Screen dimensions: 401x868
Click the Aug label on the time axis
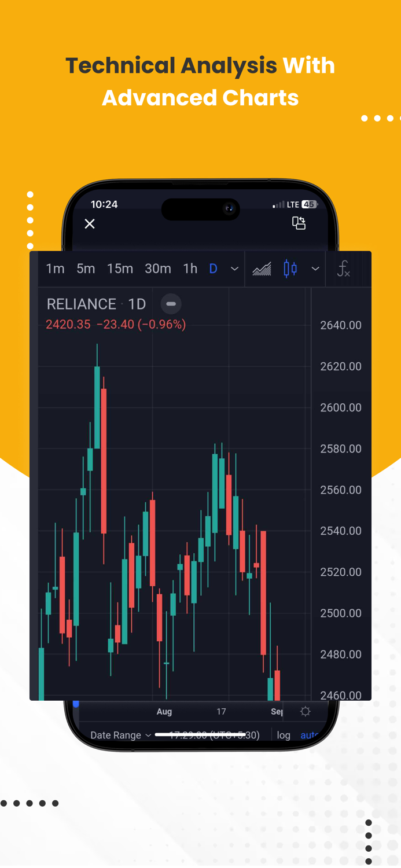pos(164,711)
